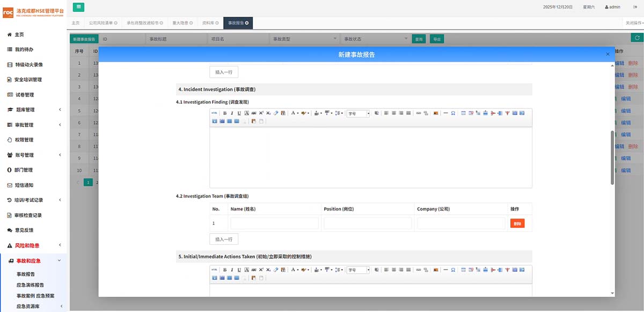Viewport: 644px width, 312px height.
Task: Click the green hamburger menu toggle
Action: [x=78, y=7]
